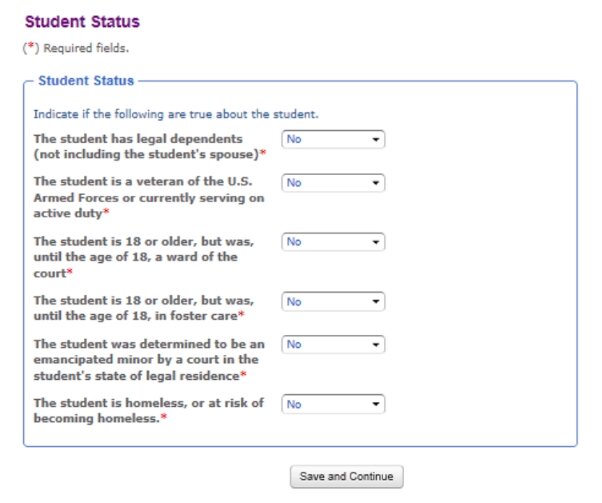Click the red asterisk before Required fields
602x503 pixels.
pyautogui.click(x=29, y=47)
